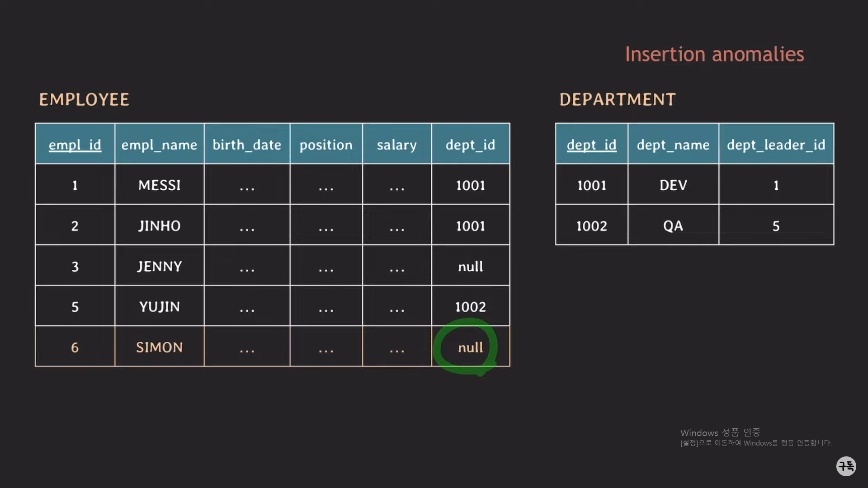Click the JINHO name cell
This screenshot has width=868, height=488.
159,225
